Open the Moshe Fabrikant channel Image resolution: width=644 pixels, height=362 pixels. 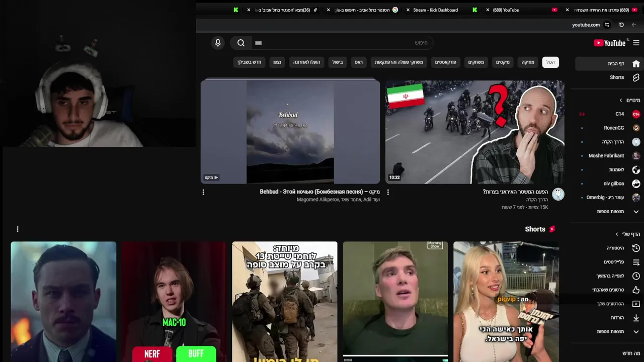(x=608, y=156)
